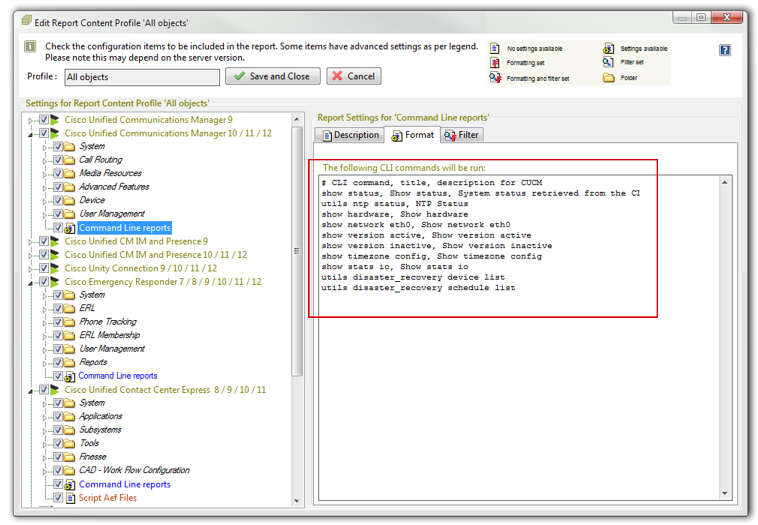
Task: Click the Reports folder icon
Action: 70,363
